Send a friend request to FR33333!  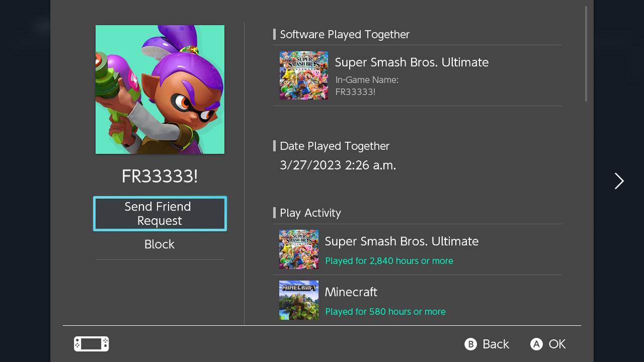[159, 214]
